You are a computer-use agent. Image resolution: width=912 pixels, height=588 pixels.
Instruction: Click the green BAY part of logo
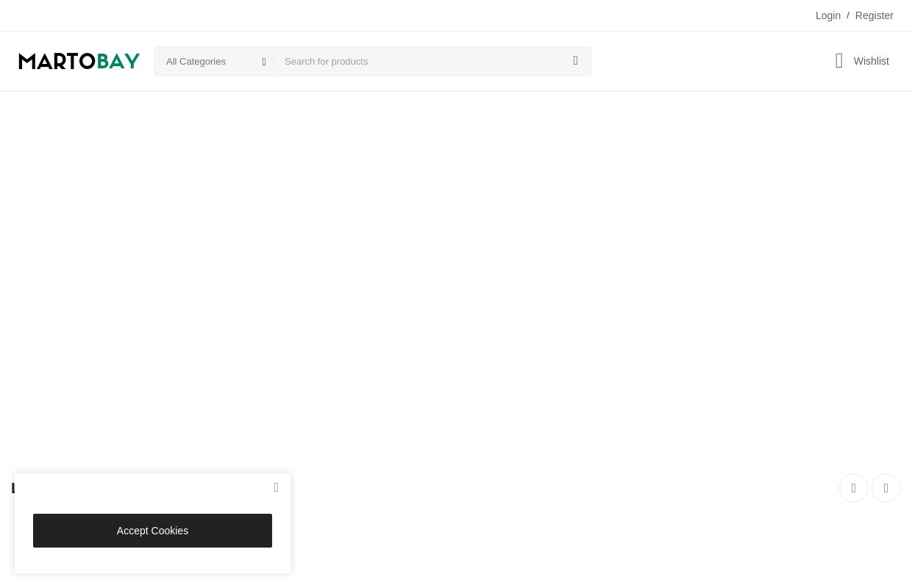(x=118, y=61)
